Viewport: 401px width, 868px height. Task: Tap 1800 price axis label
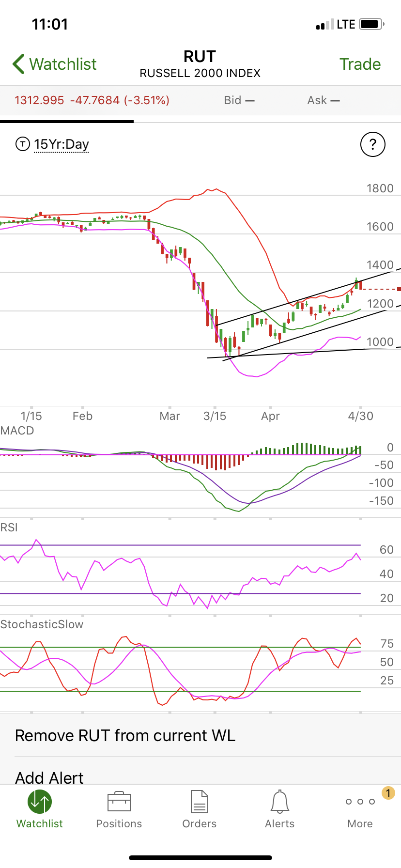[380, 188]
